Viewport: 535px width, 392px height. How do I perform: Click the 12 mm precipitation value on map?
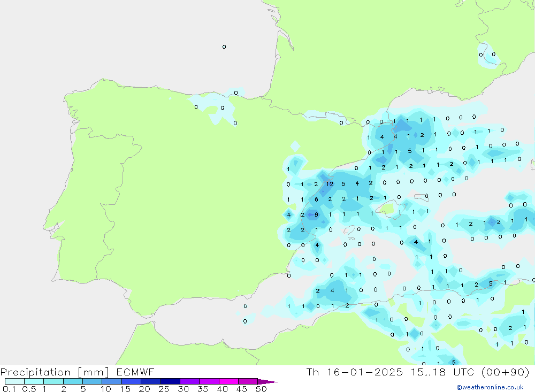pos(330,184)
